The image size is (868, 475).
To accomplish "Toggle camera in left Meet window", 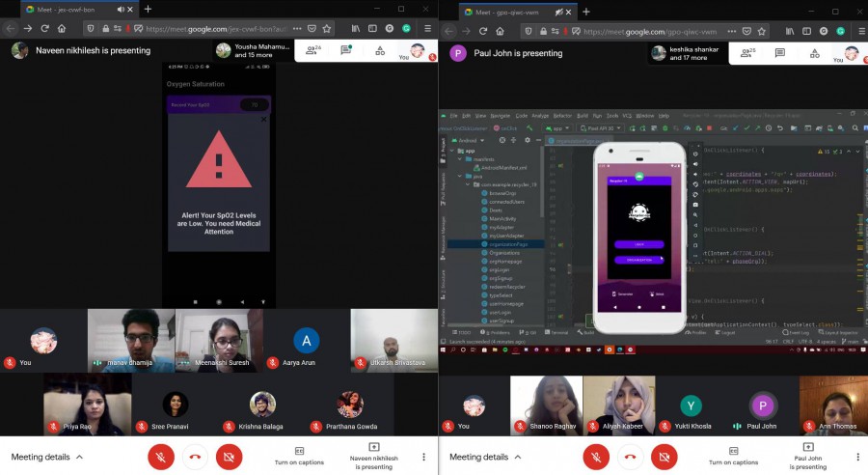I will [229, 457].
